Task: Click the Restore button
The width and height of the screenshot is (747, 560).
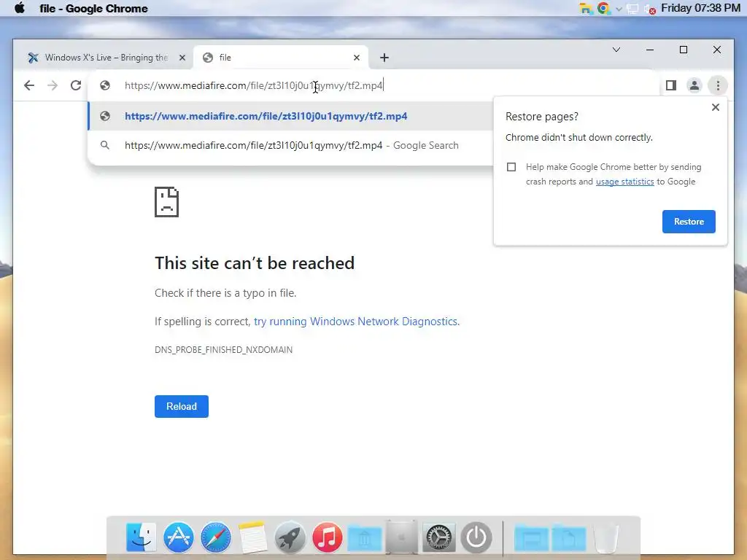Action: (689, 222)
